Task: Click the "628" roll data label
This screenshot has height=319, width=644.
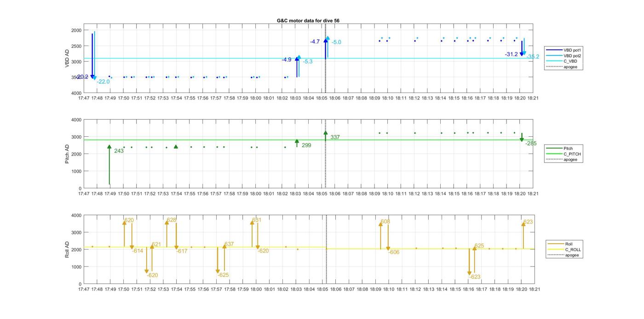Action: tap(172, 220)
